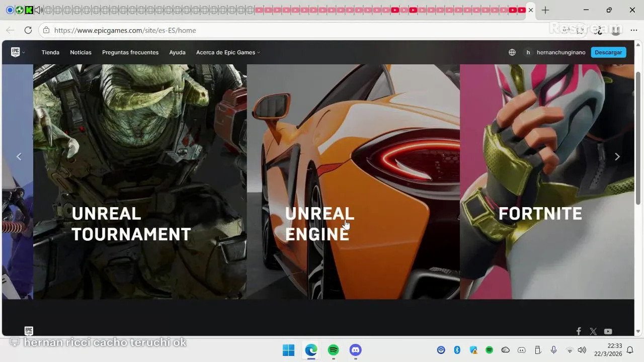Open Discord from the taskbar
This screenshot has width=644, height=362.
coord(356,350)
